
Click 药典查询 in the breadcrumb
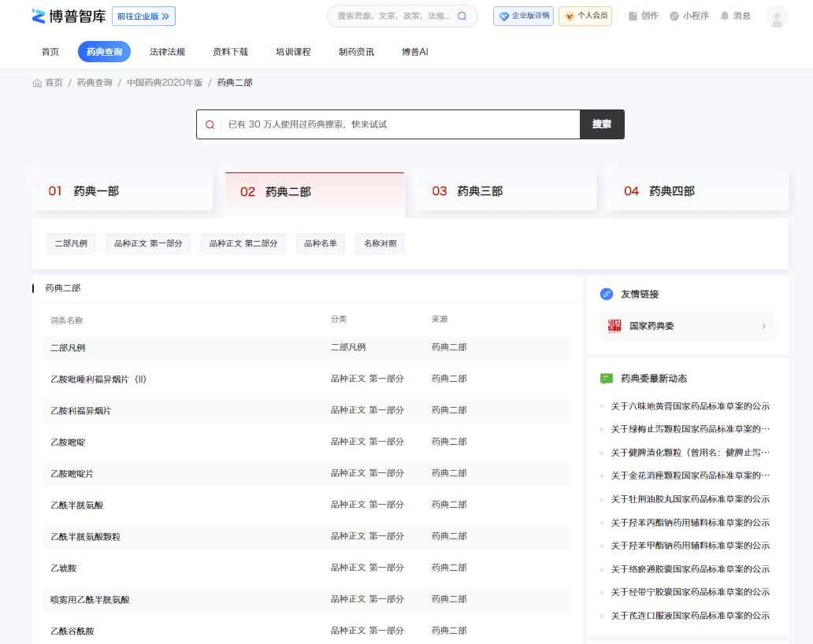[x=95, y=83]
